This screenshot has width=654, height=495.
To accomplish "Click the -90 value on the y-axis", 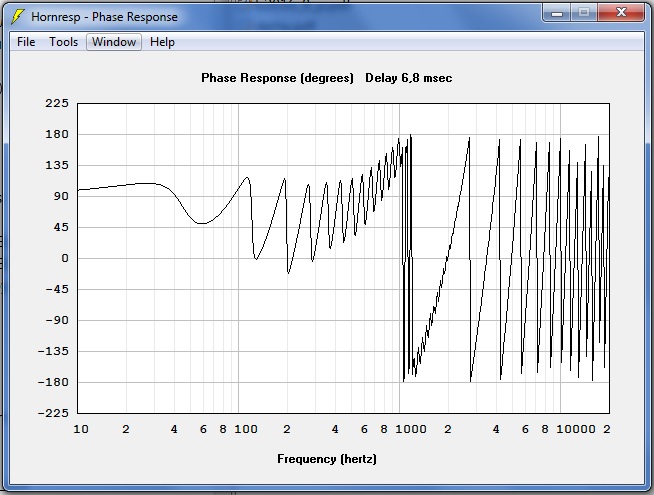I will click(x=57, y=320).
